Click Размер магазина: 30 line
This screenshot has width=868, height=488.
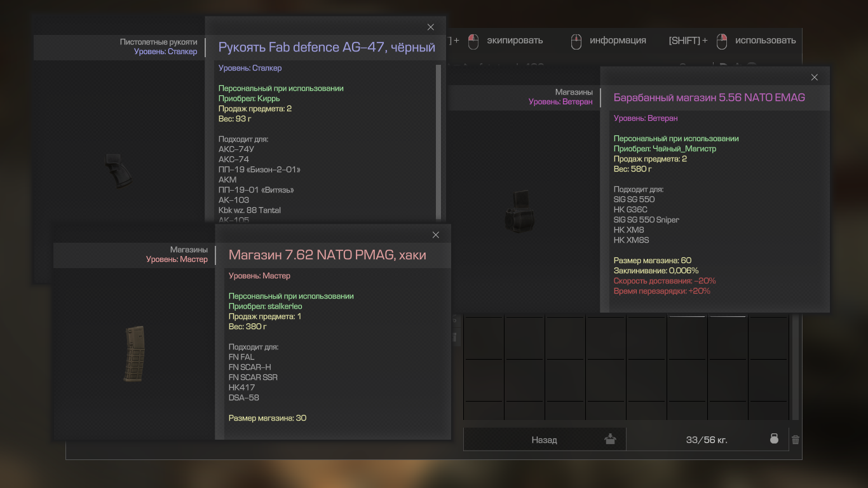click(x=268, y=418)
